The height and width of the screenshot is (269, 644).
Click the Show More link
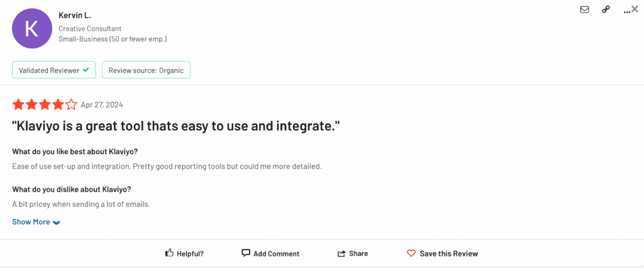pyautogui.click(x=31, y=222)
